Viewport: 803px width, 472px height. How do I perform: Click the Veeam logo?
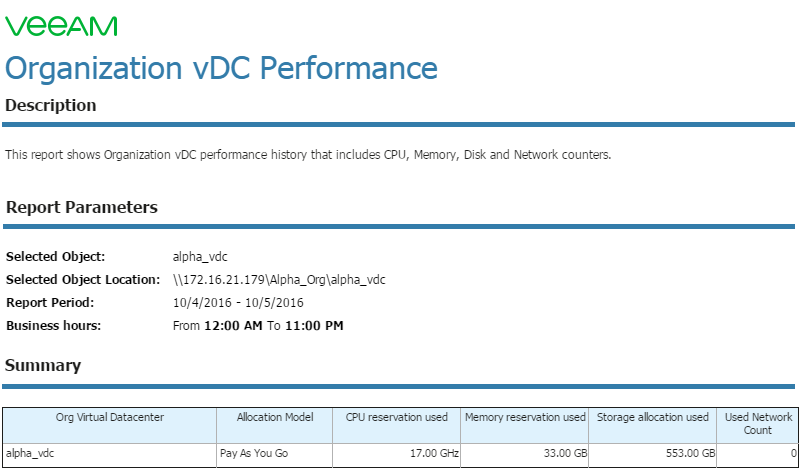(61, 26)
